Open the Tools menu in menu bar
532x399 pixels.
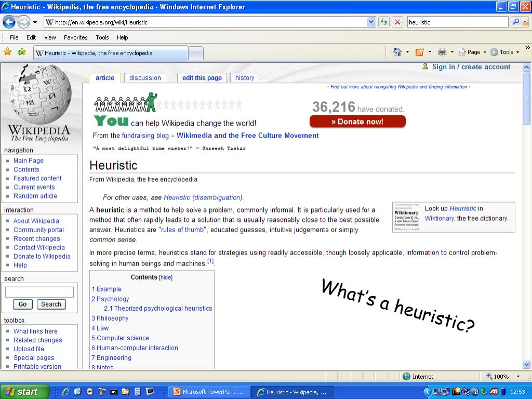[x=102, y=37]
